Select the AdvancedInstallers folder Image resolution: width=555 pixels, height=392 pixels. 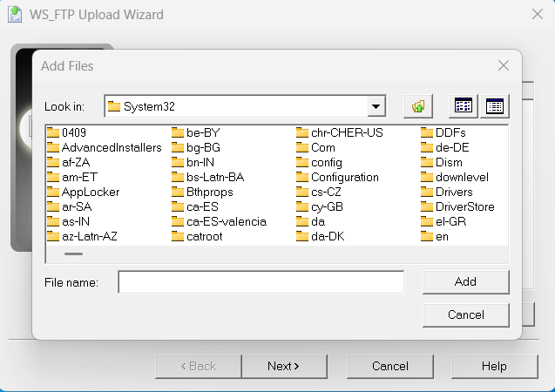tap(104, 147)
